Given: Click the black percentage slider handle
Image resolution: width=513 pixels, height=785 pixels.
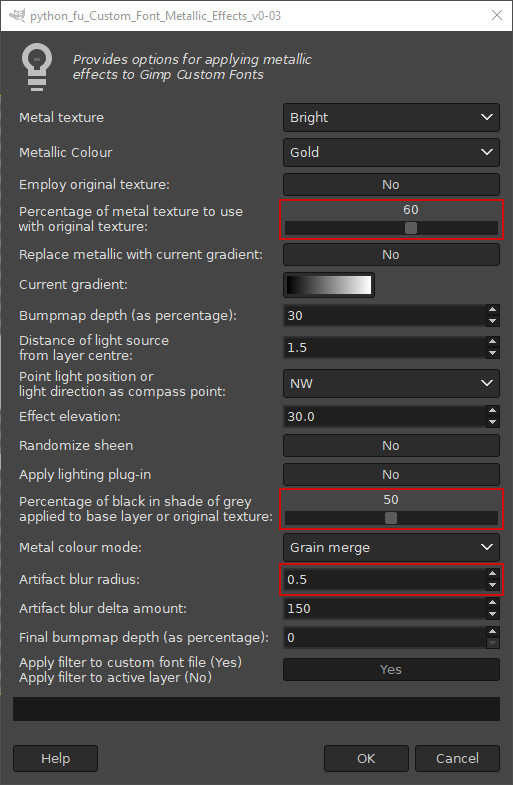Looking at the screenshot, I should click(391, 518).
